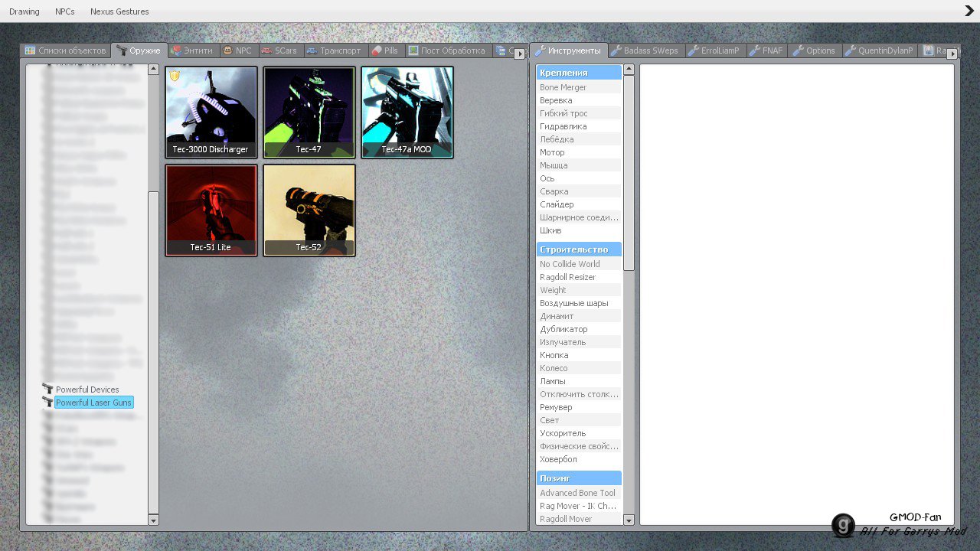Image resolution: width=980 pixels, height=551 pixels.
Task: Select the Bone Merger tool
Action: click(579, 87)
